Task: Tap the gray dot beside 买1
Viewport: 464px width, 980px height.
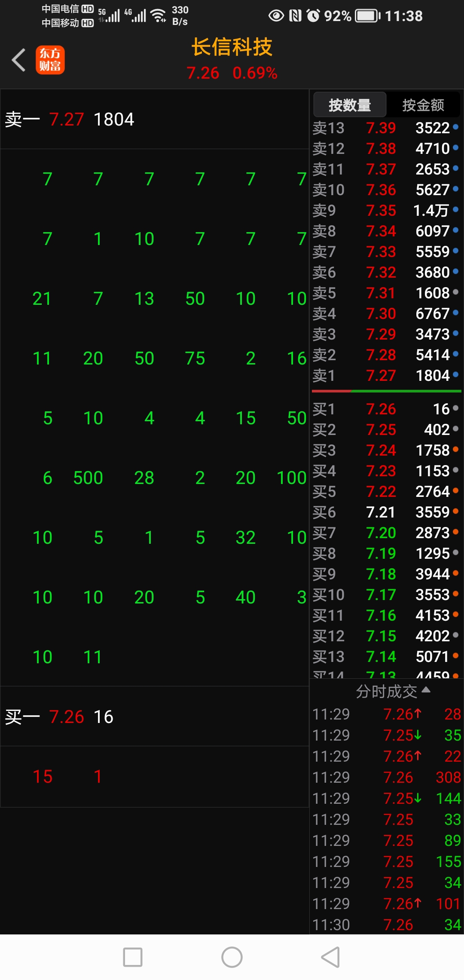Action: point(455,408)
